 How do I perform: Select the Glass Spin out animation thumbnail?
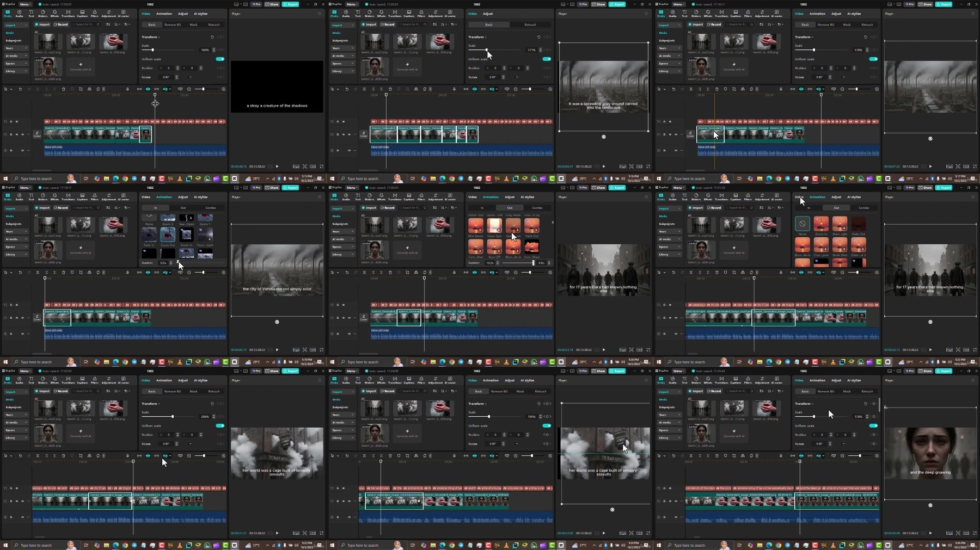494,225
